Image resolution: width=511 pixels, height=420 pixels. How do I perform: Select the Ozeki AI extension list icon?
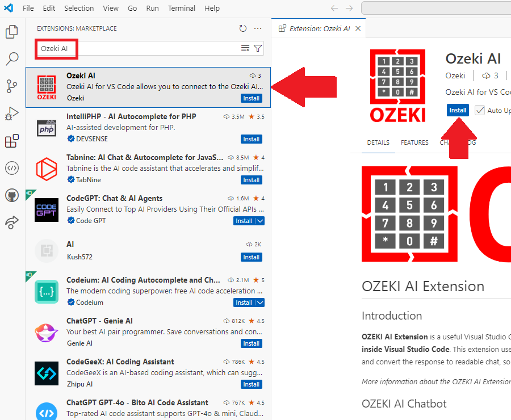click(47, 87)
